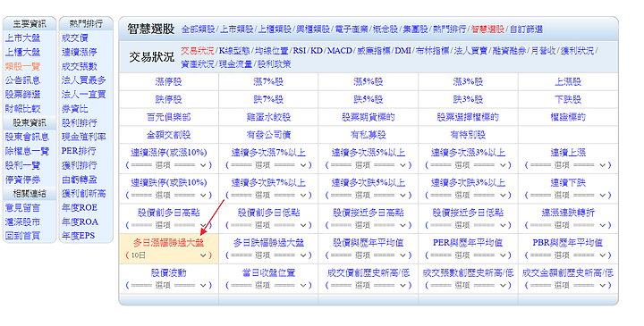Click the 雞蛋水餃股 link

[268, 117]
